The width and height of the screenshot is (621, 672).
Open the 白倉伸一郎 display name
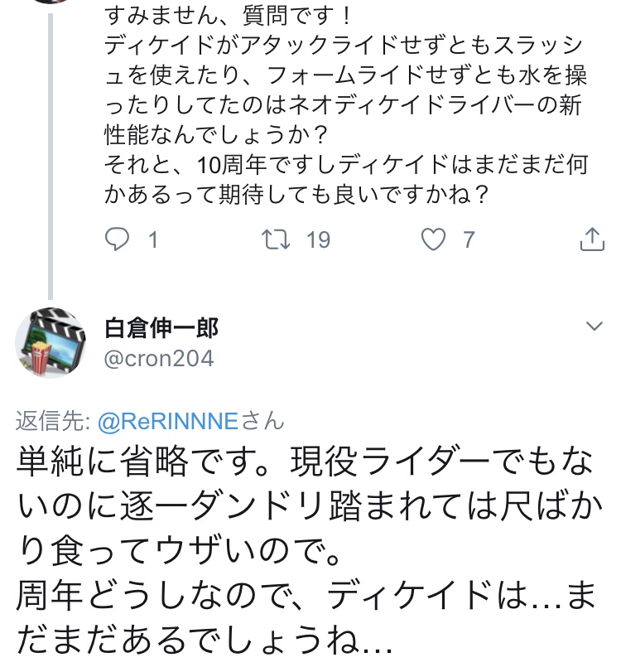[x=161, y=328]
